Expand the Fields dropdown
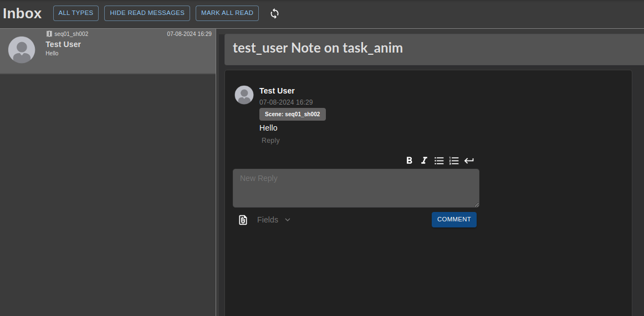Viewport: 644px width, 316px height. tap(274, 220)
